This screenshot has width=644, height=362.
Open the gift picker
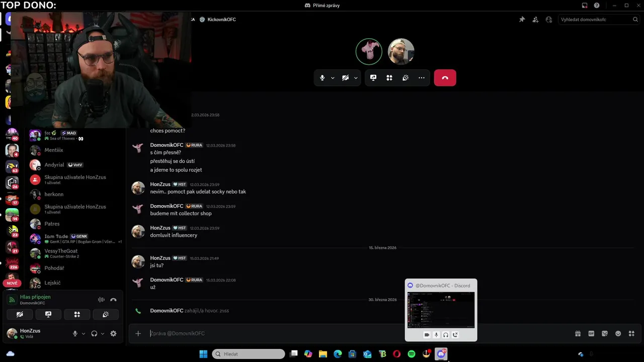click(578, 333)
